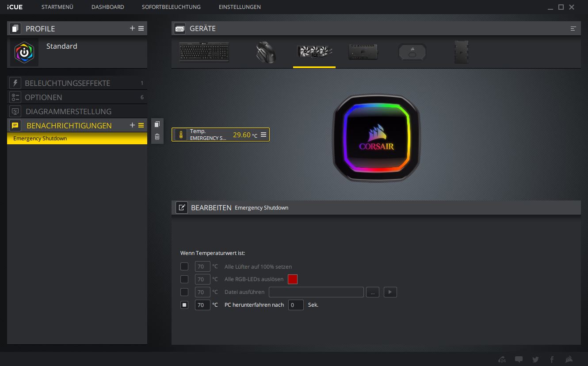This screenshot has width=588, height=366.
Task: Enable 'Alle Lüfter auf 100% setzen' checkbox
Action: point(184,266)
